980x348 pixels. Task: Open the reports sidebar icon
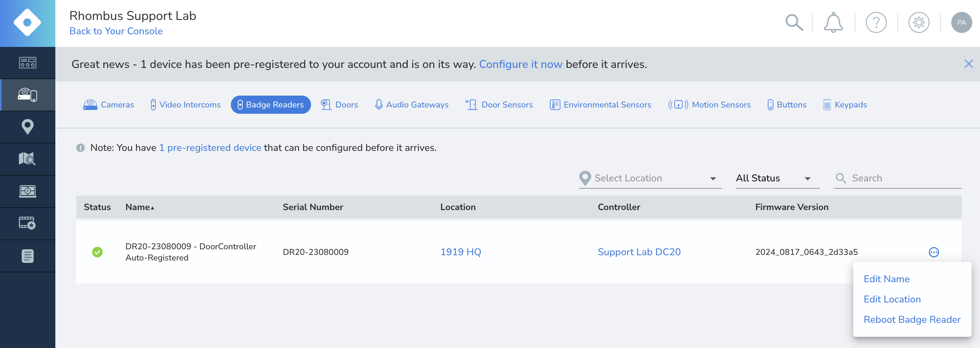[28, 256]
